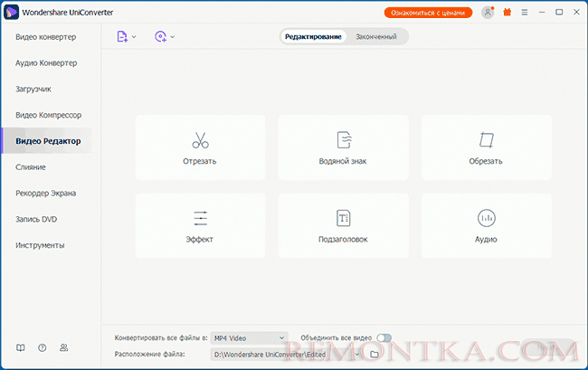
Task: Open the Подзаголовок subtitle tool
Action: (x=343, y=225)
